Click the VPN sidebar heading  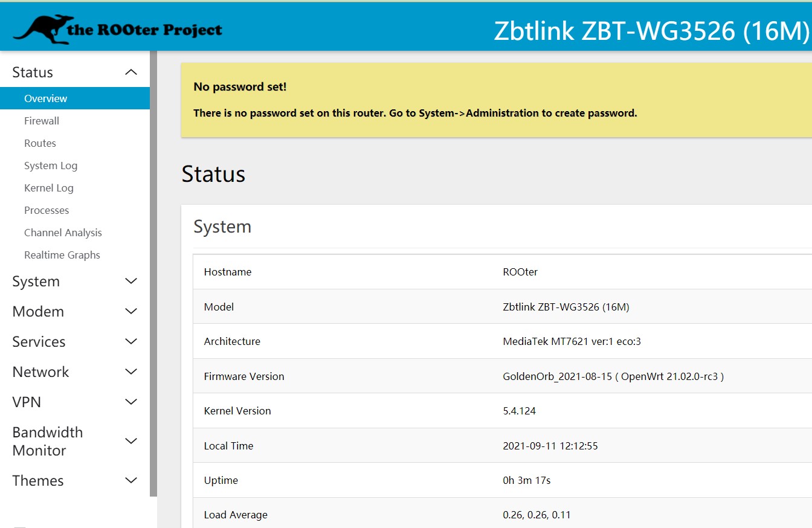[x=27, y=402]
